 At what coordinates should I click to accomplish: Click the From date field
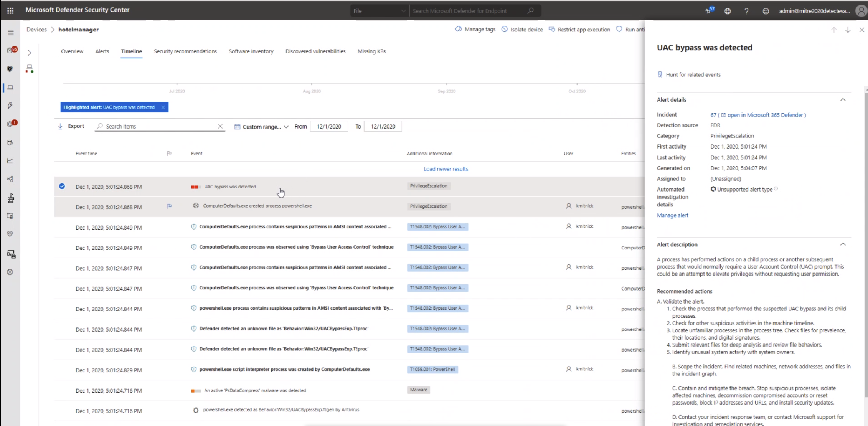pyautogui.click(x=329, y=127)
